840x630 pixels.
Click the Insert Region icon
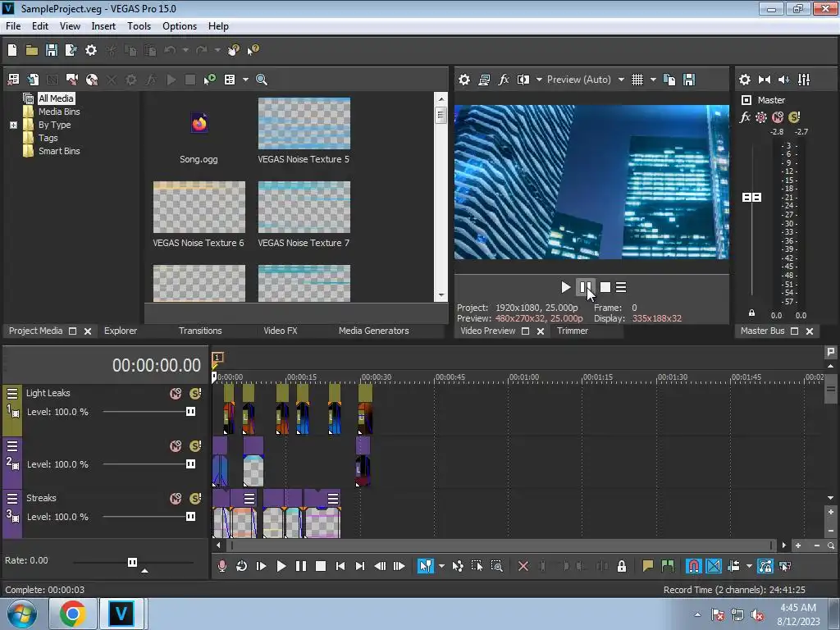[668, 566]
